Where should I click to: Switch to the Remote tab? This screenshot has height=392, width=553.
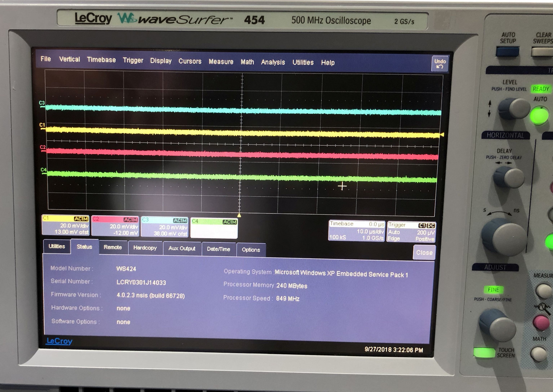(x=112, y=247)
